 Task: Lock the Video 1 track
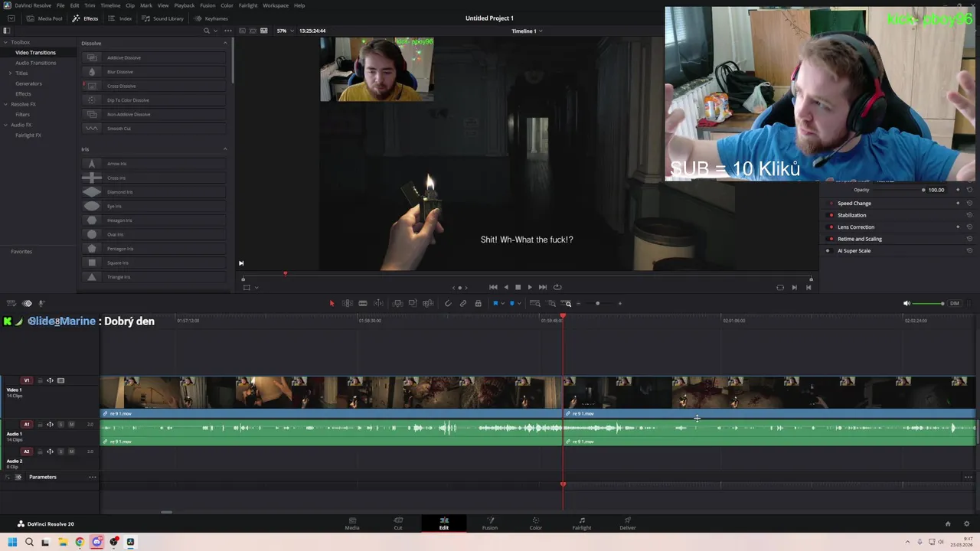(40, 380)
